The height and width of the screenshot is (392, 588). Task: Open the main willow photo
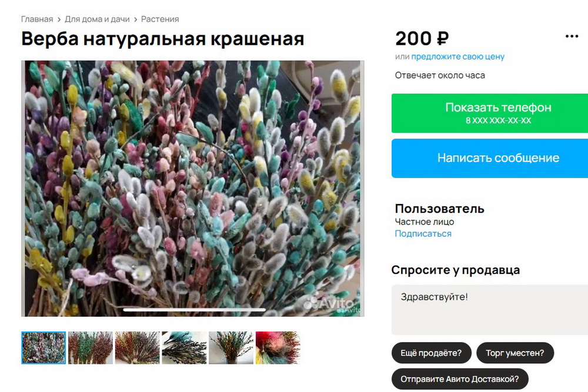(193, 189)
